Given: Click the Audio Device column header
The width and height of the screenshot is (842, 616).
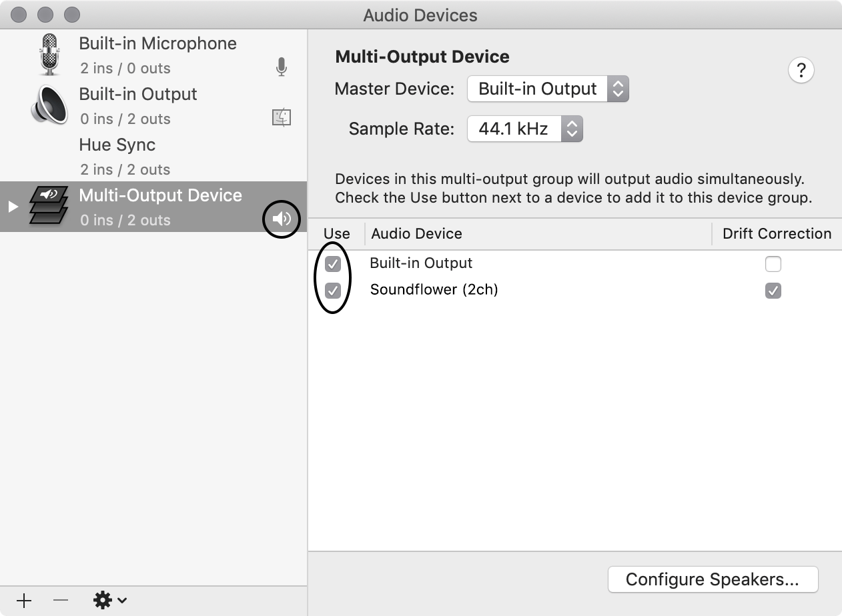Looking at the screenshot, I should tap(416, 233).
